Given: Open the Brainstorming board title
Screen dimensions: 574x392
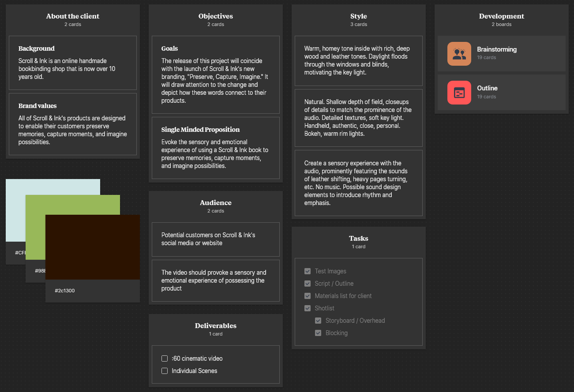Looking at the screenshot, I should pos(497,49).
